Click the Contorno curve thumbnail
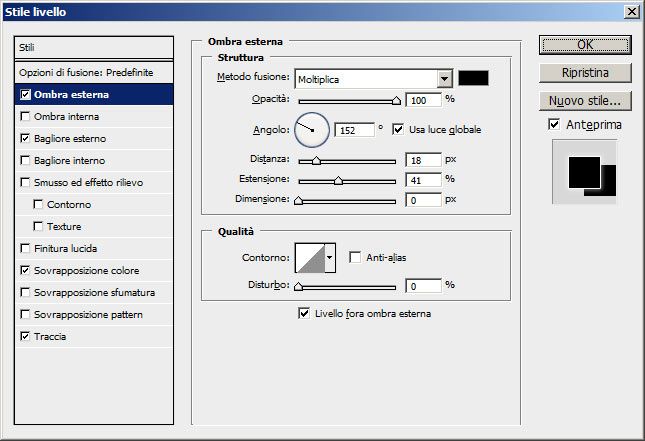Screen dimensions: 645x441 tap(310, 258)
